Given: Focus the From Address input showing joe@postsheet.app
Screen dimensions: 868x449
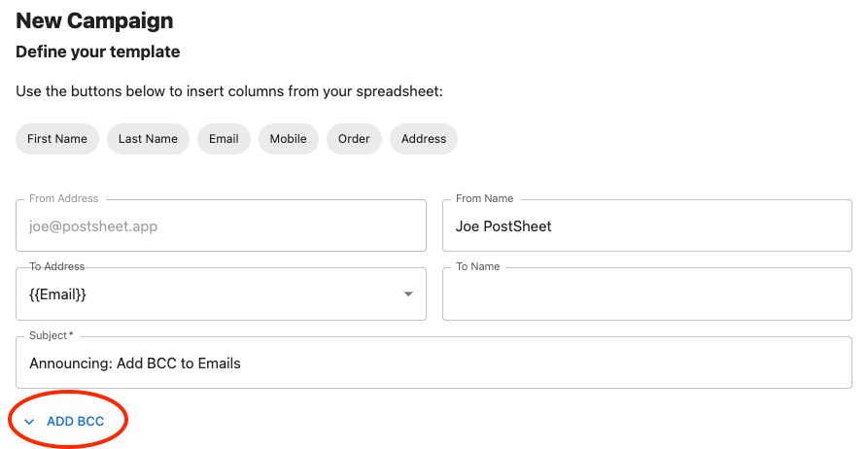Looking at the screenshot, I should (221, 226).
